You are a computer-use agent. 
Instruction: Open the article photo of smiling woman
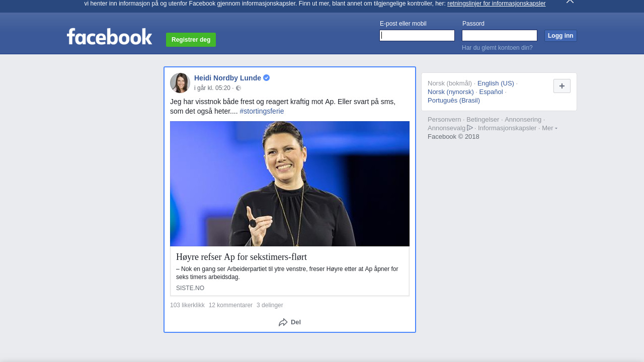point(290,184)
